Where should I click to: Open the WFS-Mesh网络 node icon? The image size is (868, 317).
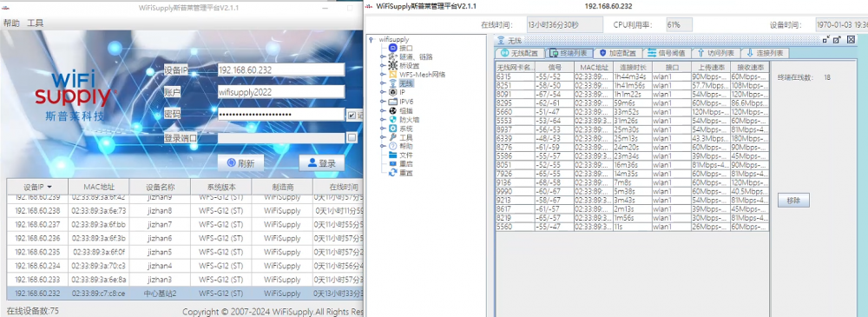[x=393, y=75]
